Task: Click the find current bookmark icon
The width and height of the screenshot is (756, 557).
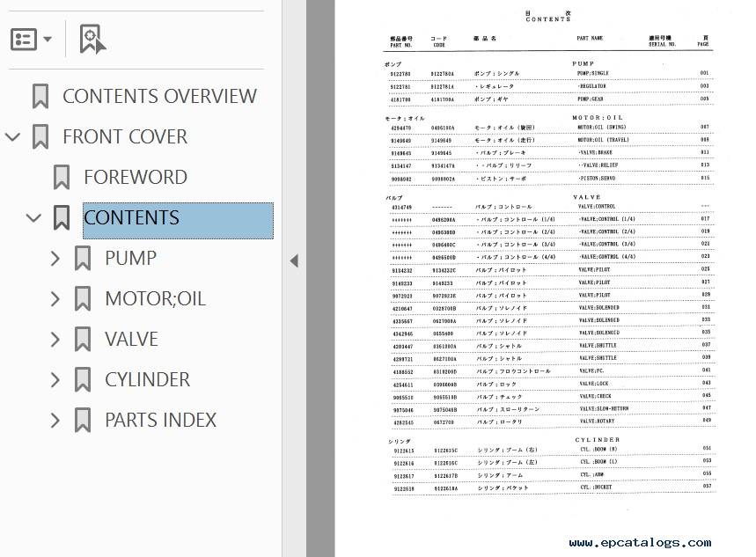Action: tap(92, 39)
